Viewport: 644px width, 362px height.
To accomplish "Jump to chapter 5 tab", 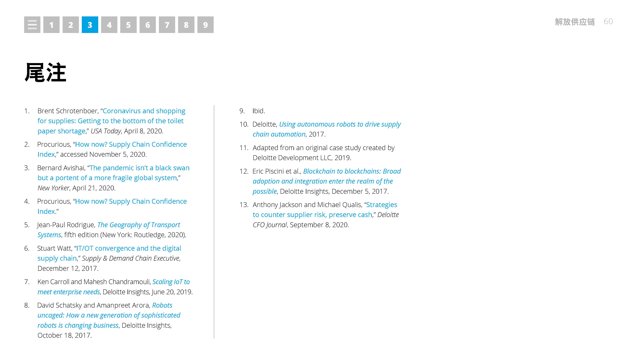I will tap(128, 25).
